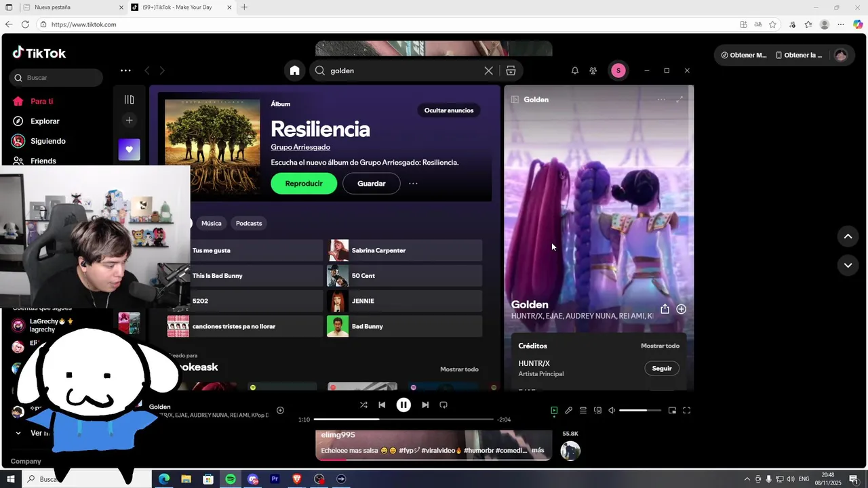Screen dimensions: 868x488
Task: Go to previous TikTok video arrow
Action: click(x=848, y=236)
